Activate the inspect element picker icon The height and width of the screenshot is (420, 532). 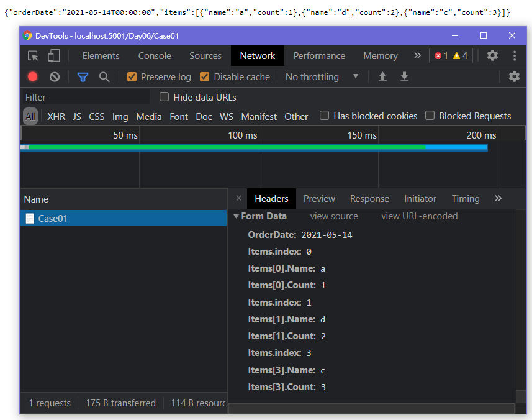(x=33, y=56)
